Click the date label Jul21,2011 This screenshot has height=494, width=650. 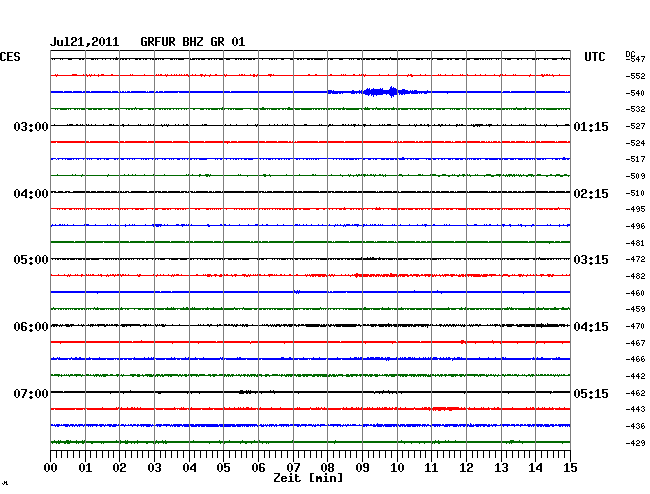point(84,42)
